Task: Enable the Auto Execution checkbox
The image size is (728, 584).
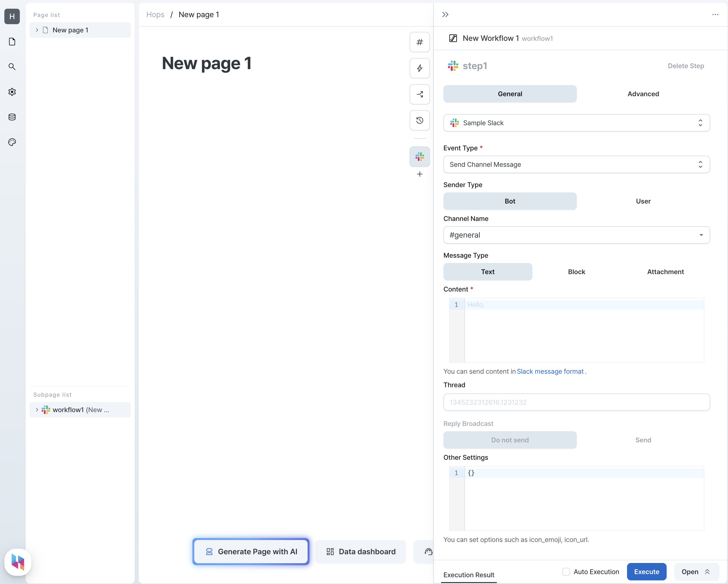Action: coord(566,571)
